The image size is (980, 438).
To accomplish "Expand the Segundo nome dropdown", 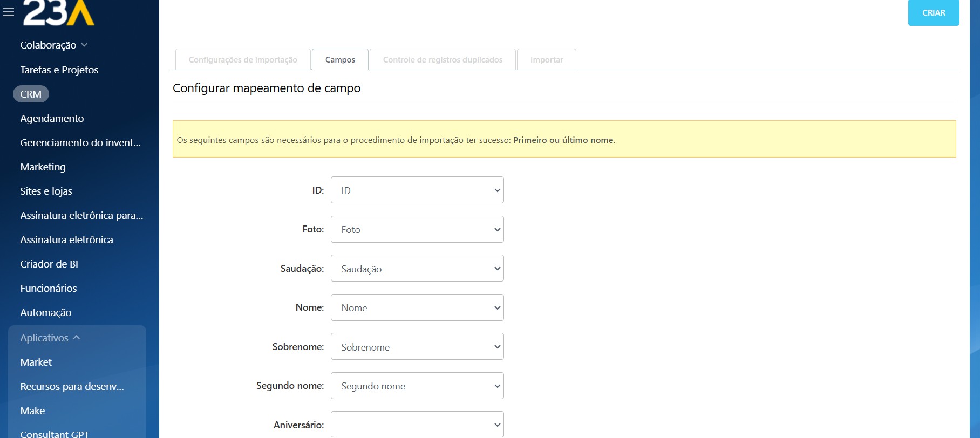I will 417,386.
